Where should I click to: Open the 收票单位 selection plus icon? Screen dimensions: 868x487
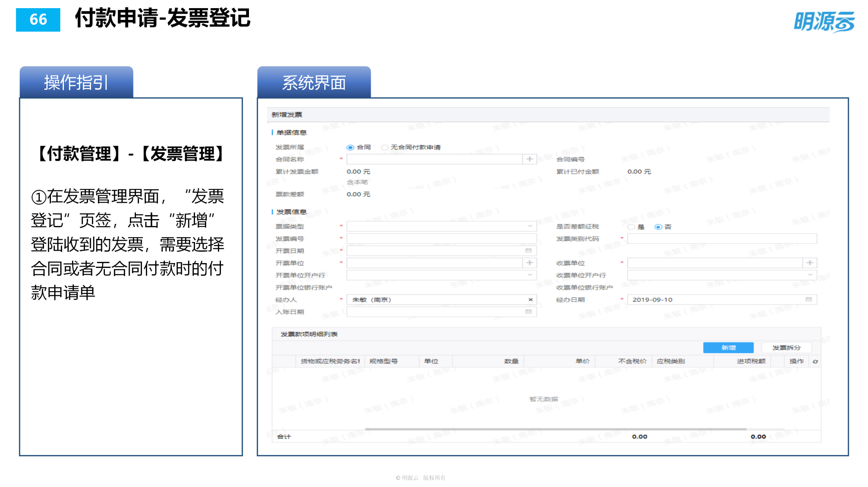tap(810, 263)
